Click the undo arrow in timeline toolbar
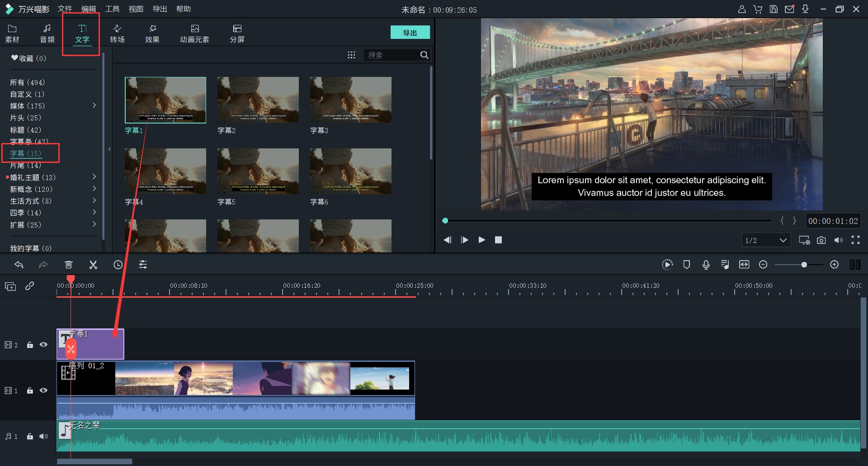This screenshot has height=466, width=868. tap(19, 265)
